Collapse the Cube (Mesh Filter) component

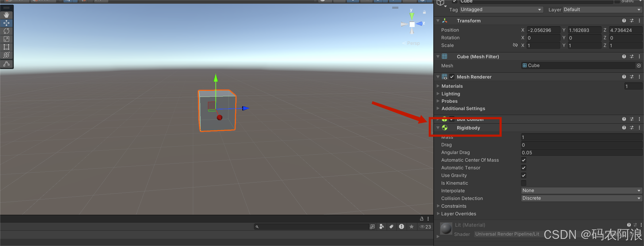coord(438,56)
